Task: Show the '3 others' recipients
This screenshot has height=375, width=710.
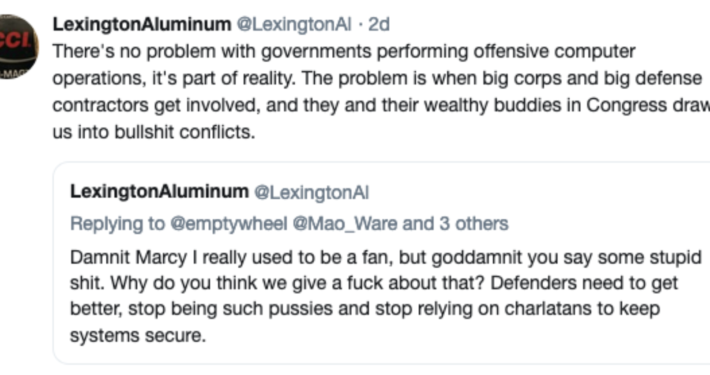Action: [x=474, y=224]
